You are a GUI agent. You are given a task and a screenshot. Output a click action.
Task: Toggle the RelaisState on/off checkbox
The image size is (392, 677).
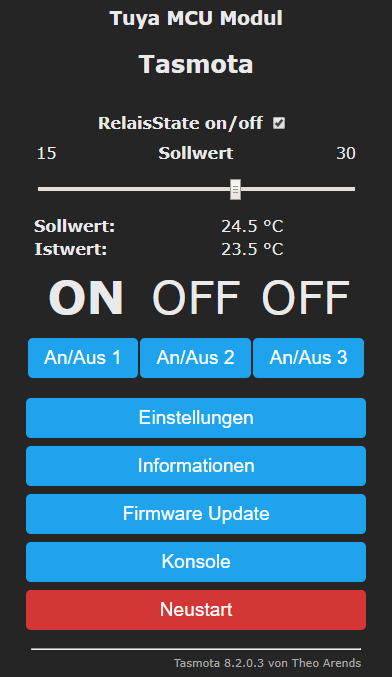[279, 123]
